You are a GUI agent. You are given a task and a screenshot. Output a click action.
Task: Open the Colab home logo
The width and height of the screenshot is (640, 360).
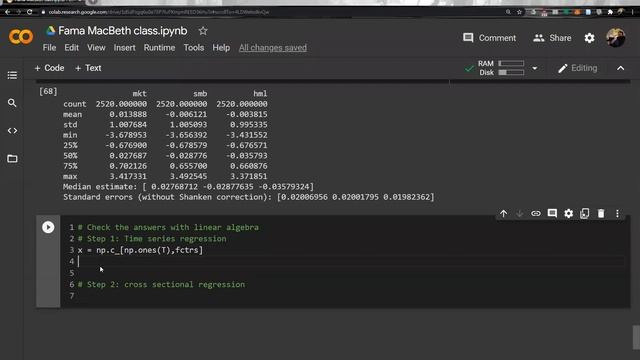point(21,37)
